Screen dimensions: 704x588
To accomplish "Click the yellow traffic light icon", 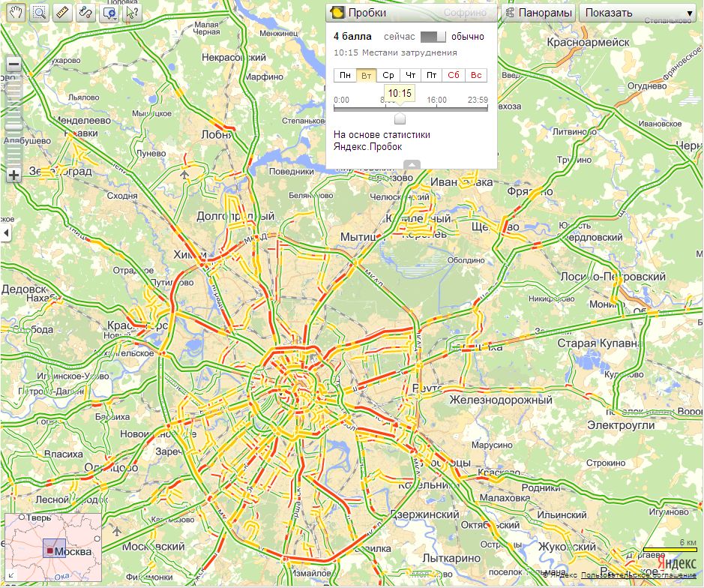I will tap(337, 13).
